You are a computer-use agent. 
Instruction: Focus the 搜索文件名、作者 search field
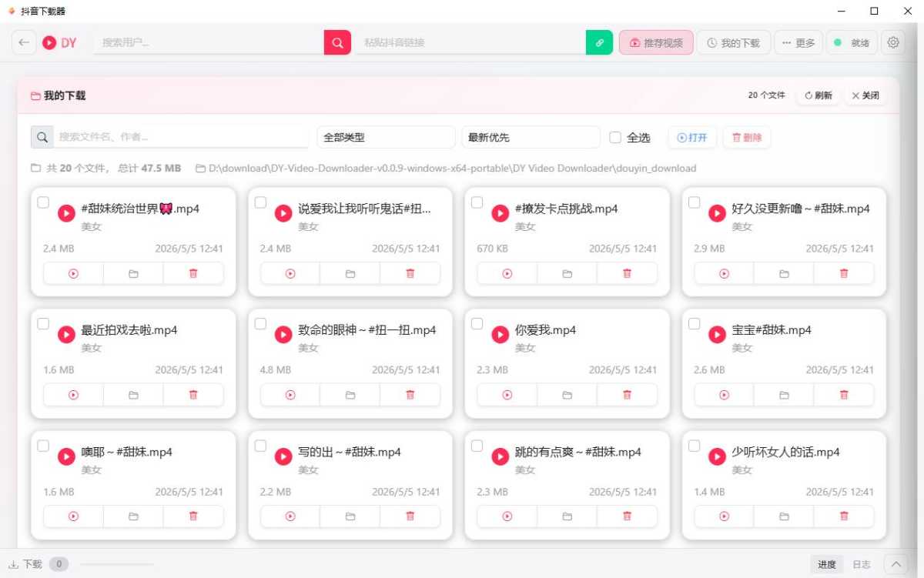point(181,137)
